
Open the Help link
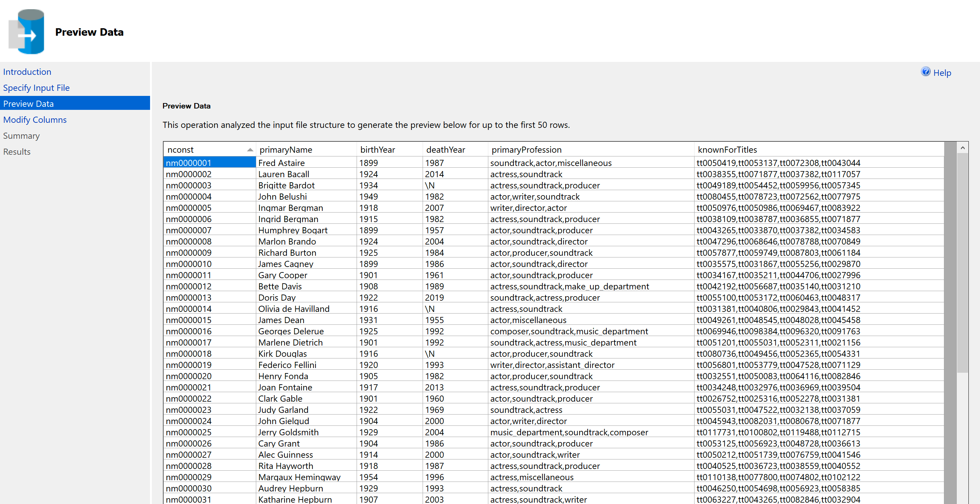942,73
